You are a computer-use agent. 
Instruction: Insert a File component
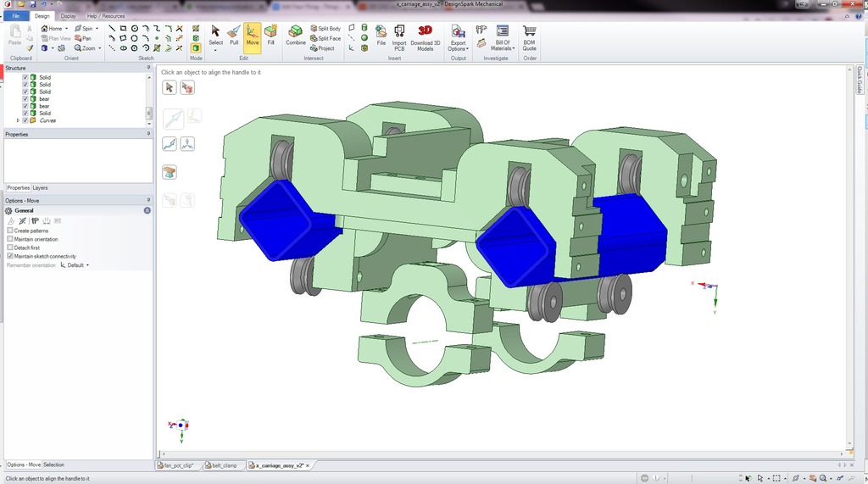click(x=381, y=35)
